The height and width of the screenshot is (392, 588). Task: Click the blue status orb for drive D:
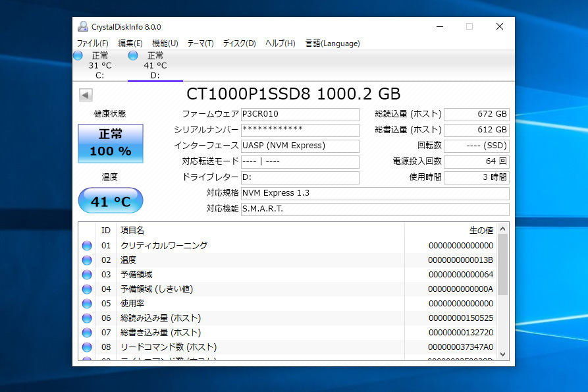click(x=133, y=55)
